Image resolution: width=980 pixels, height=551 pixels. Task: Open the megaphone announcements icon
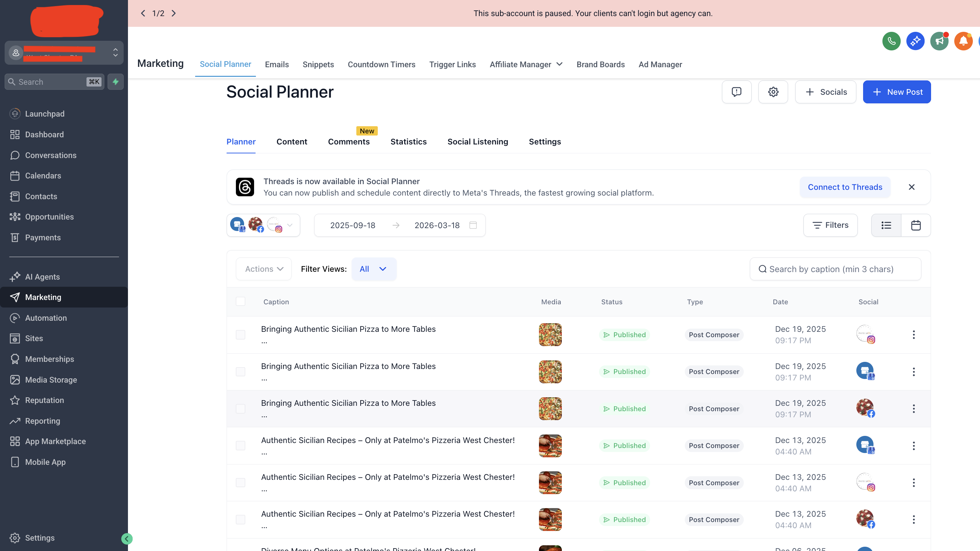pos(939,41)
